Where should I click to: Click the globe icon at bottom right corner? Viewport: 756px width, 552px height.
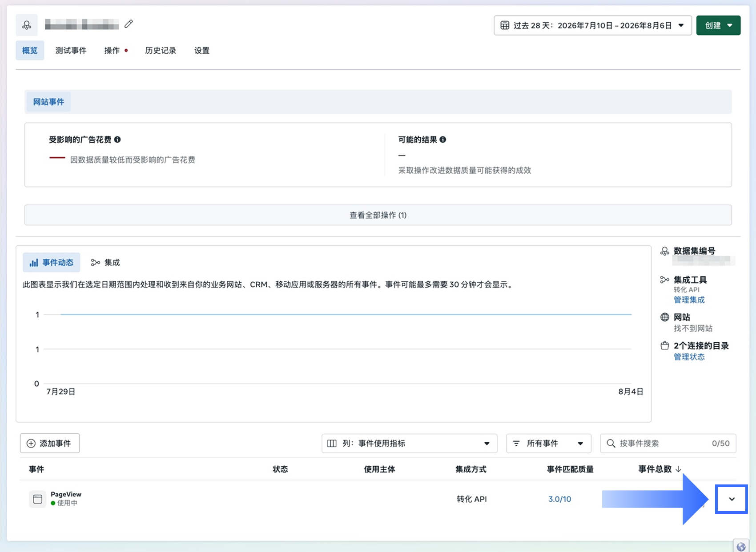point(741,546)
